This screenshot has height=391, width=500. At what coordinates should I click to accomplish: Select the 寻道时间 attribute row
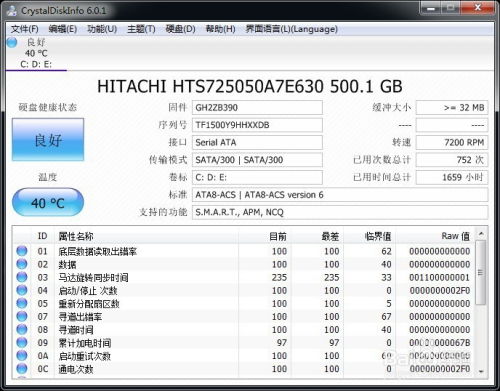coord(244,329)
